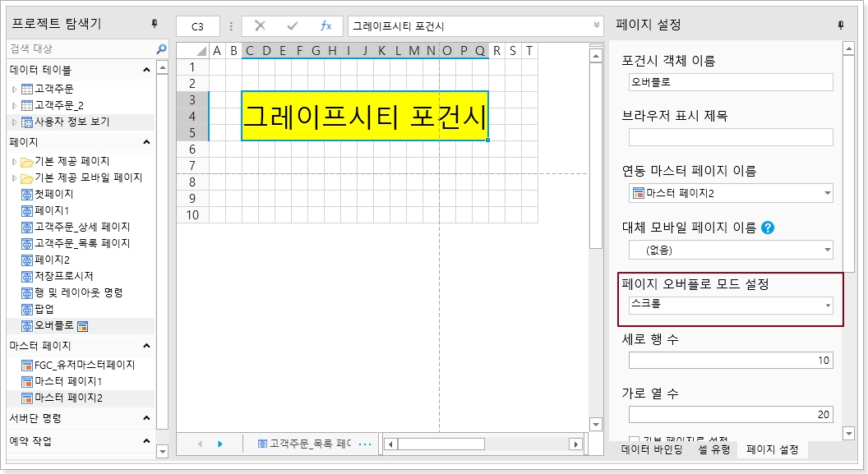The height and width of the screenshot is (474, 868).
Task: Click the confirm checkmark in formula bar
Action: 292,26
